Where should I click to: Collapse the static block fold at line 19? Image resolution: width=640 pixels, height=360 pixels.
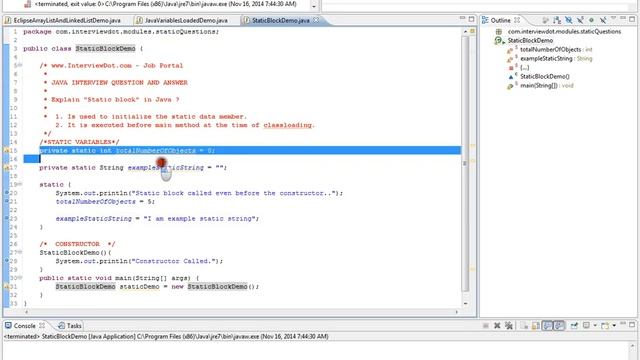coord(20,184)
